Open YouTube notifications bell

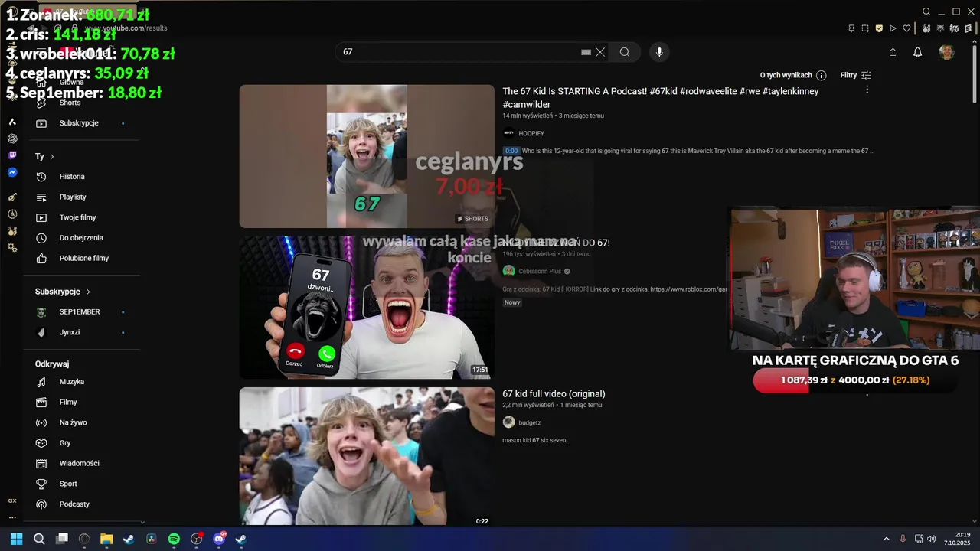tap(917, 52)
